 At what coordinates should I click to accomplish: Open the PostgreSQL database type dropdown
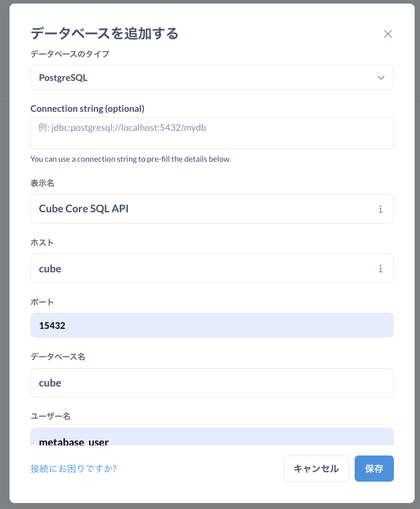[212, 77]
